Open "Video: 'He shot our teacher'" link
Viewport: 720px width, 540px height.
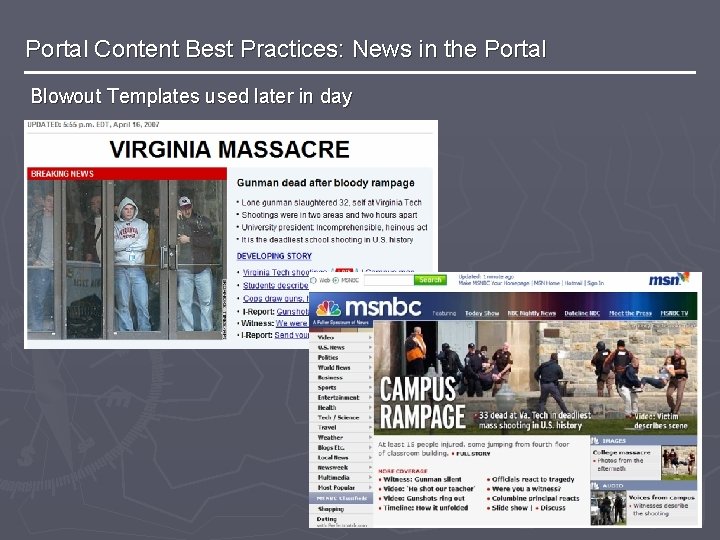point(429,489)
